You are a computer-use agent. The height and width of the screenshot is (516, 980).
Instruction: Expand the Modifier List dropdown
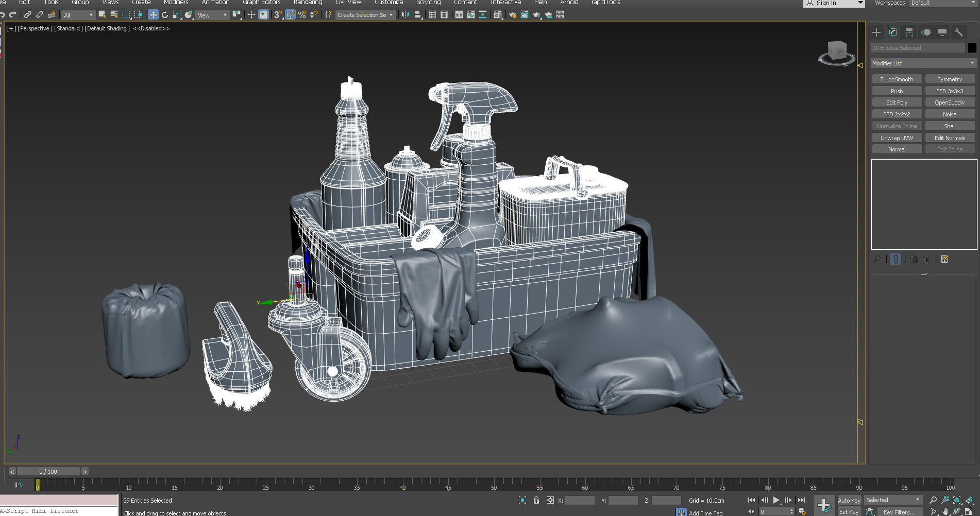click(923, 63)
